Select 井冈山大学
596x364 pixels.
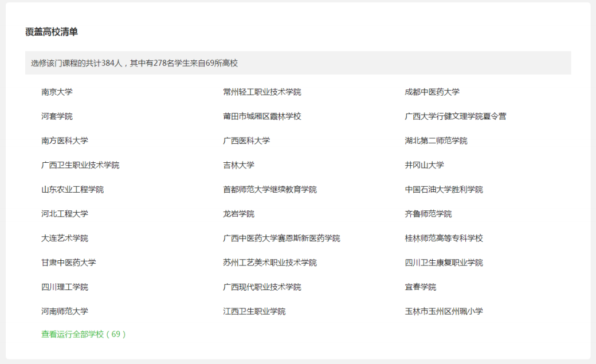coord(424,165)
